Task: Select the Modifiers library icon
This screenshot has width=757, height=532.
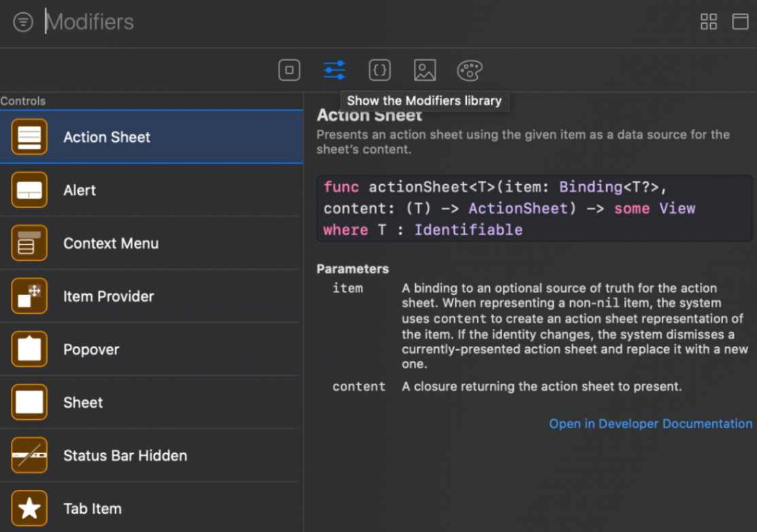Action: (334, 70)
